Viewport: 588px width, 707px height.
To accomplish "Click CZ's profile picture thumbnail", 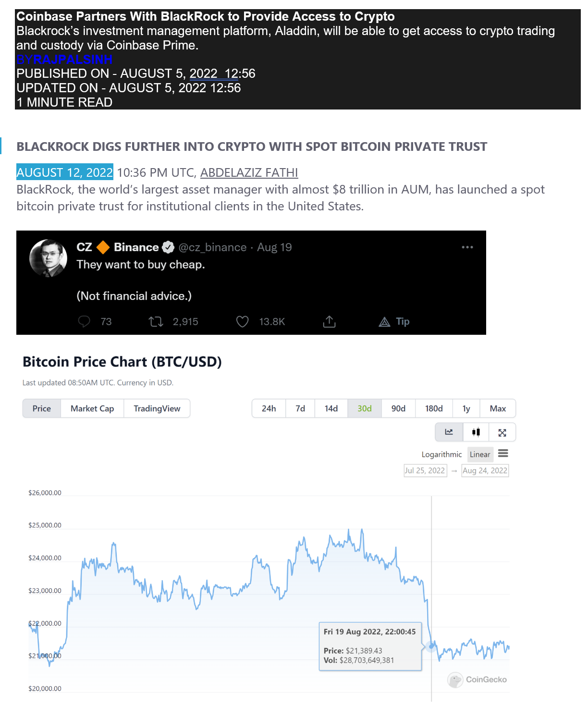I will pos(49,258).
